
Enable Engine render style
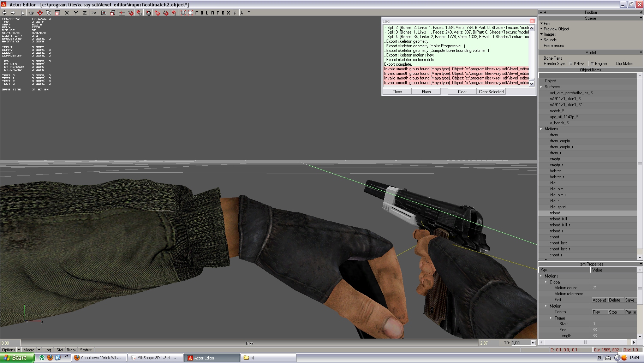pos(599,64)
